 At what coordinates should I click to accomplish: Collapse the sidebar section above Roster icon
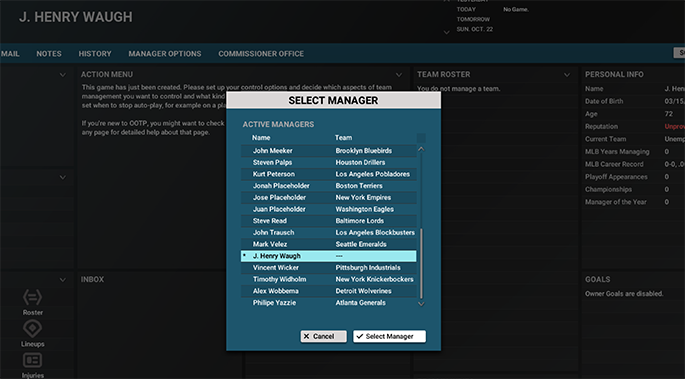click(x=62, y=280)
